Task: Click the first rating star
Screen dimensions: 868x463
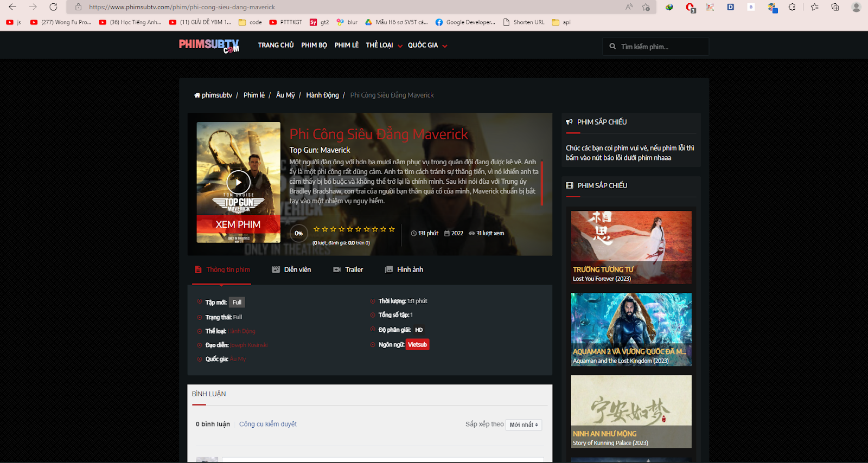Action: pyautogui.click(x=316, y=229)
